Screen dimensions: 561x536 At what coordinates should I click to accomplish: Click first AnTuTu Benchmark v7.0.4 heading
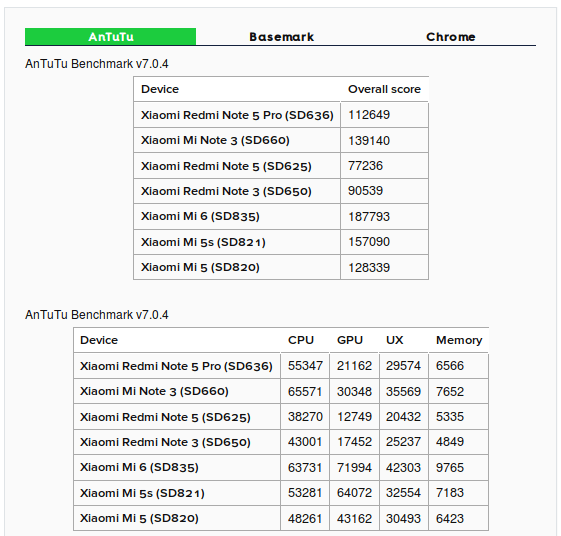[97, 64]
